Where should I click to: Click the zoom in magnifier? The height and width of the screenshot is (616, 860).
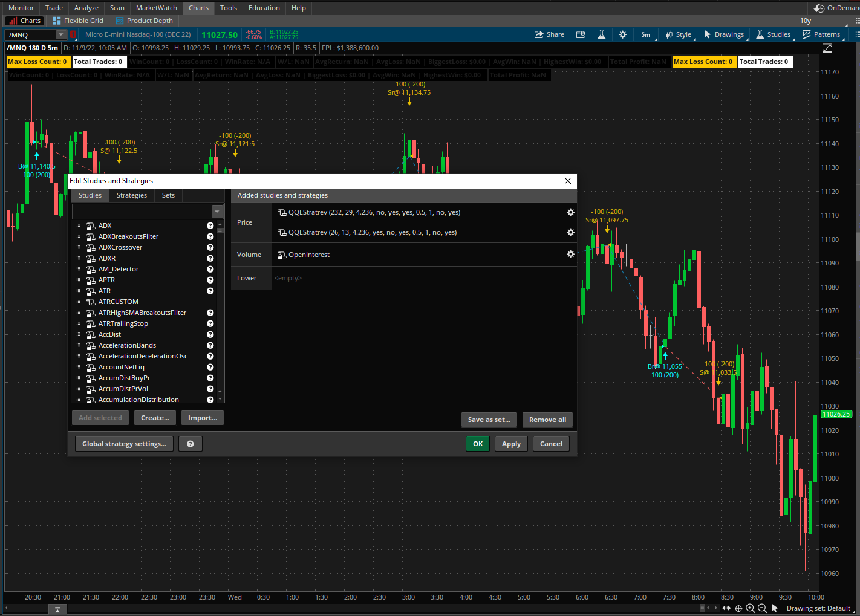(x=751, y=608)
